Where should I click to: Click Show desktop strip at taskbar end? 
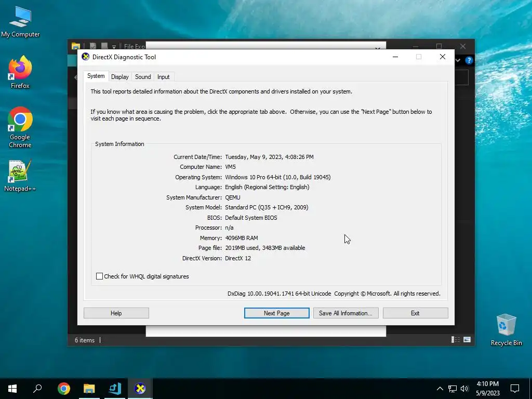pyautogui.click(x=530, y=389)
